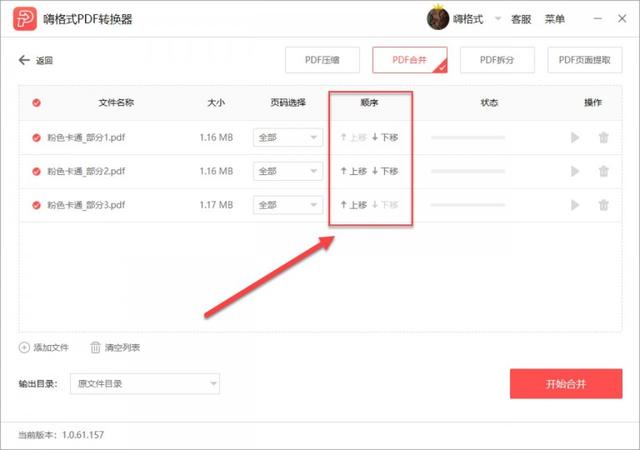
Task: Uncheck the 粉色卡通_部分3.pdf checkbox
Action: coord(36,205)
